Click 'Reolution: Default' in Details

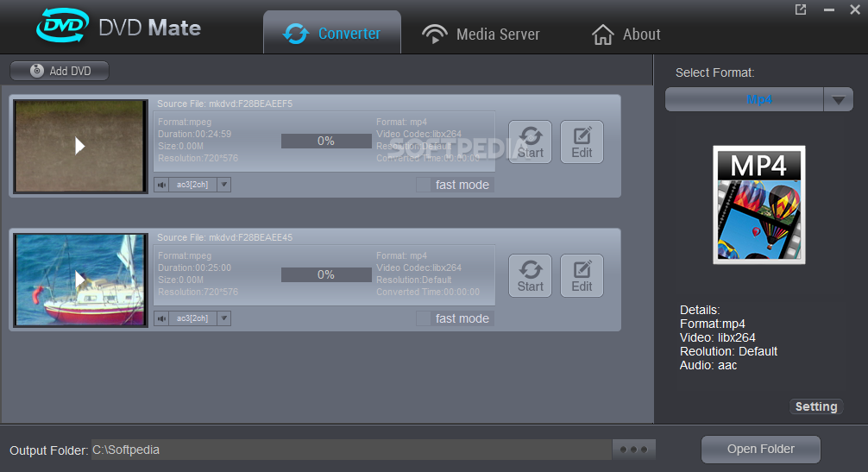point(728,351)
